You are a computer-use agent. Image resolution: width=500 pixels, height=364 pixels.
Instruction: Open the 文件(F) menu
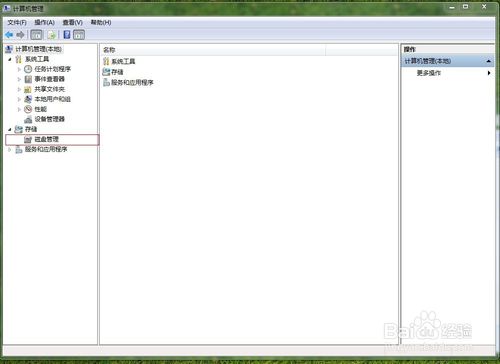coord(17,22)
